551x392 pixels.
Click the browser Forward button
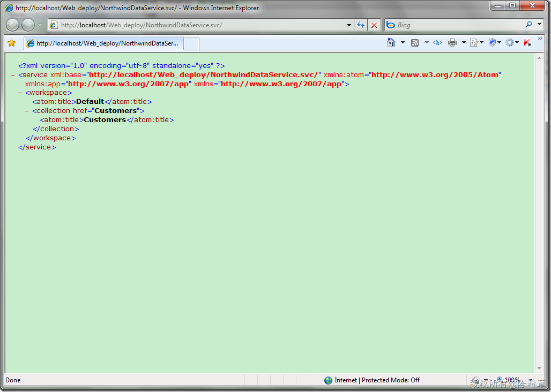tap(28, 25)
